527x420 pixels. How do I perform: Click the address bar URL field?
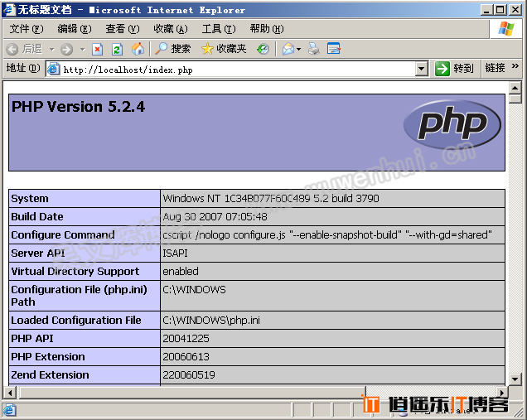tap(237, 70)
